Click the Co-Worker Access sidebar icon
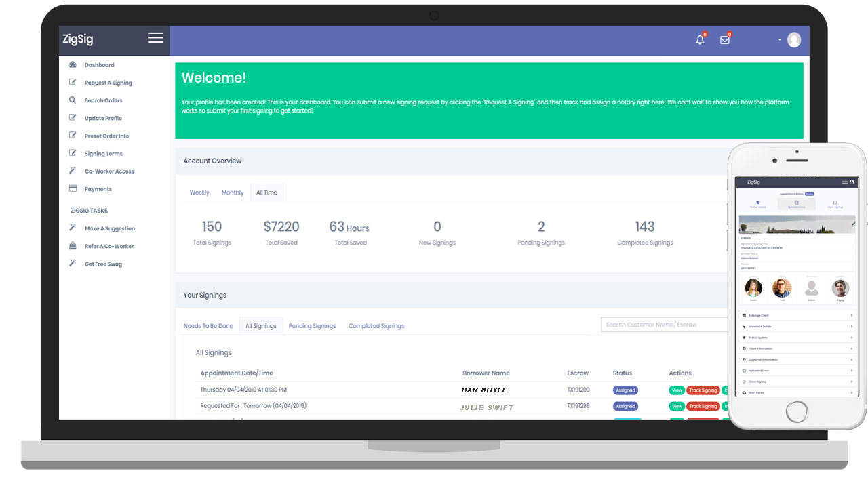The height and width of the screenshot is (488, 868). (x=73, y=171)
